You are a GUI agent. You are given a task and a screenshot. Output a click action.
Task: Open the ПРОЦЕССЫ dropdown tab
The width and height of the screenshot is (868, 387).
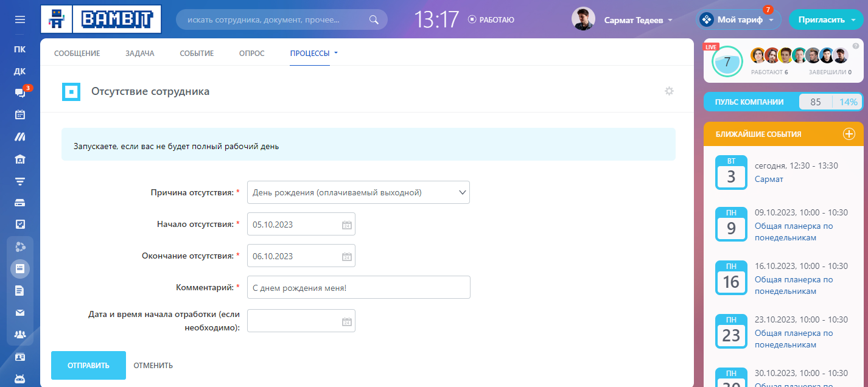coord(313,54)
